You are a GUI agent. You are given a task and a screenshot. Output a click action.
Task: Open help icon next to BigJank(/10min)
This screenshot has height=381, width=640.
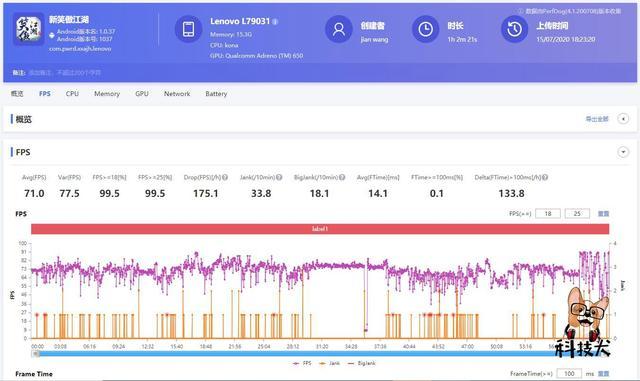pos(342,177)
